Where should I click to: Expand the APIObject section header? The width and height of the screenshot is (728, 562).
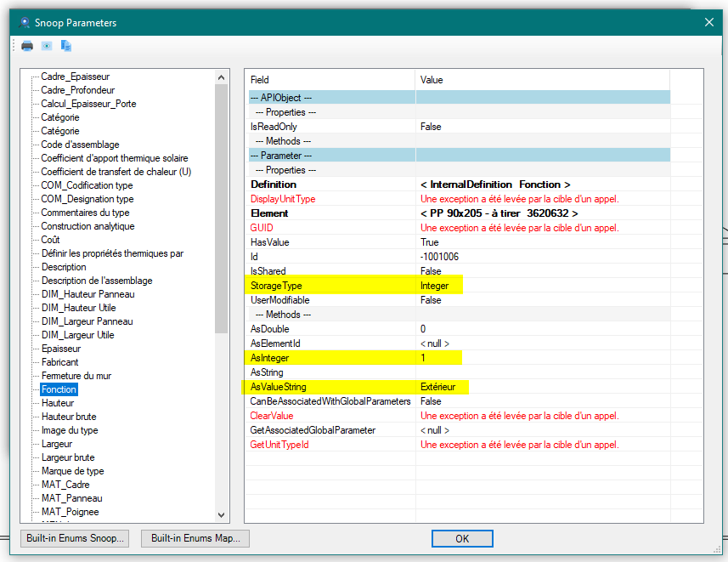click(280, 97)
